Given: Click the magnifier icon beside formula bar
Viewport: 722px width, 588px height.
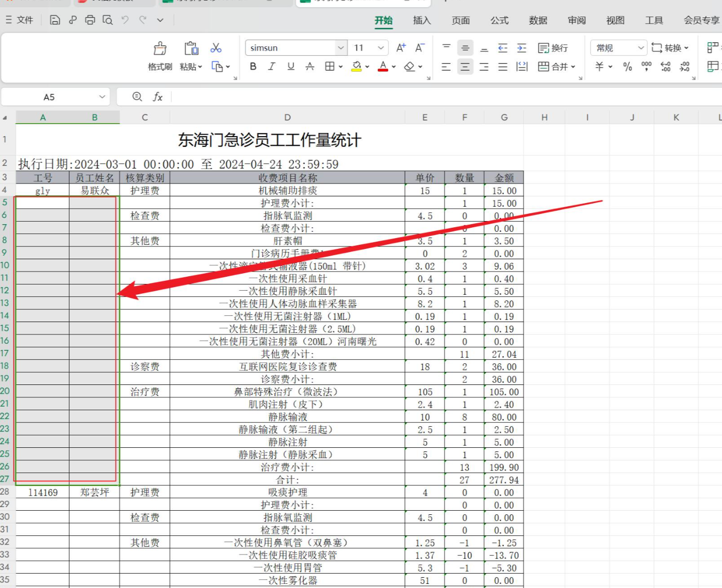Looking at the screenshot, I should coord(137,97).
